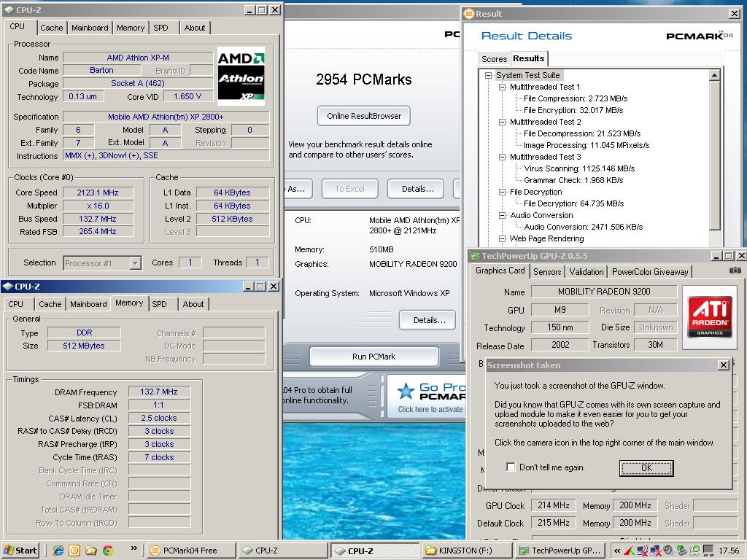Image resolution: width=747 pixels, height=560 pixels.
Task: Collapse Multithreaded Test 2 node
Action: (x=502, y=122)
